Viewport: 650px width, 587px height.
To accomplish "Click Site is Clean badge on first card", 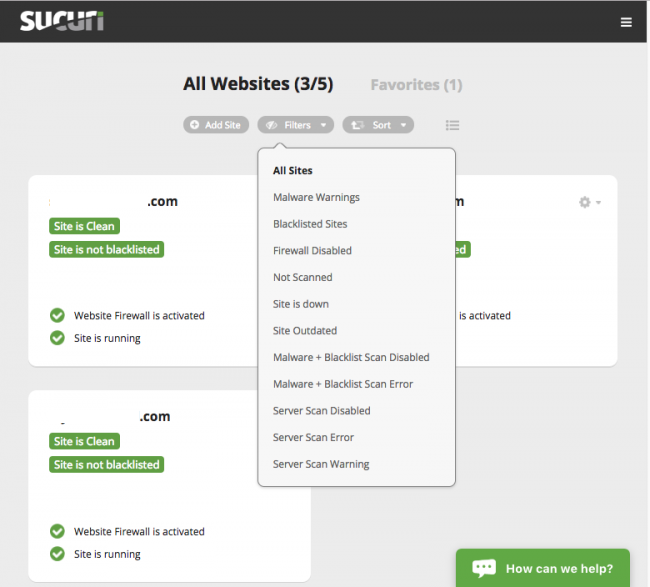I will 84,226.
